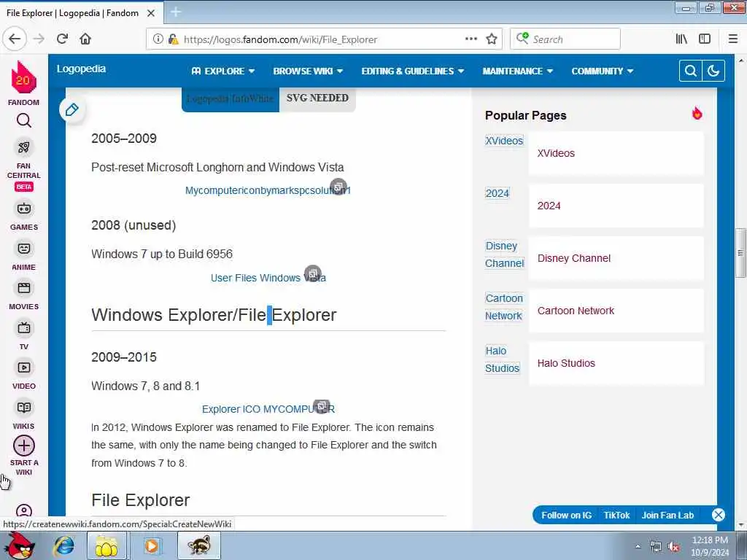Open Video section in Fandom sidebar
This screenshot has width=747, height=560.
point(24,375)
